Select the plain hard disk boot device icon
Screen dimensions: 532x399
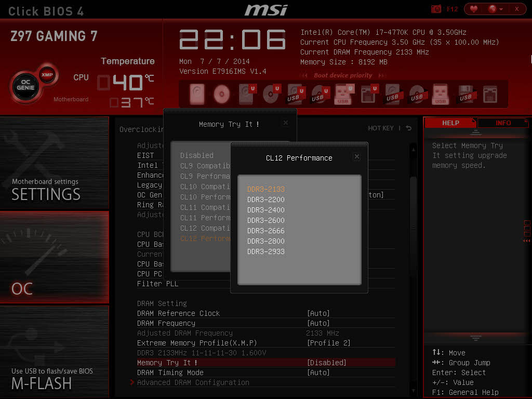(197, 94)
